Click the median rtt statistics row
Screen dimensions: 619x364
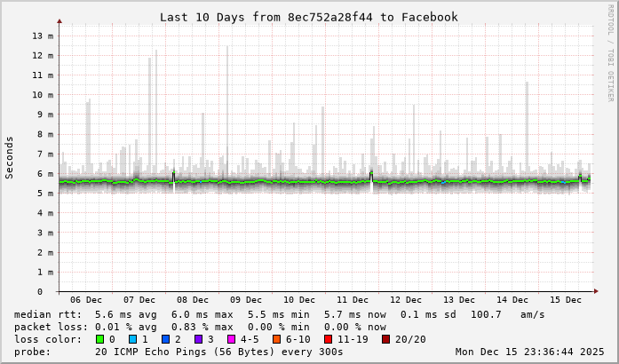280,314
